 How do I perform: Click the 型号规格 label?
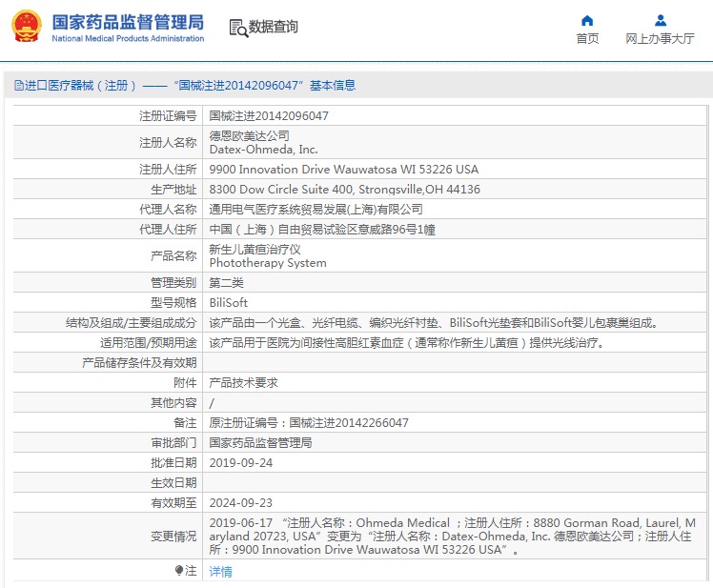173,303
